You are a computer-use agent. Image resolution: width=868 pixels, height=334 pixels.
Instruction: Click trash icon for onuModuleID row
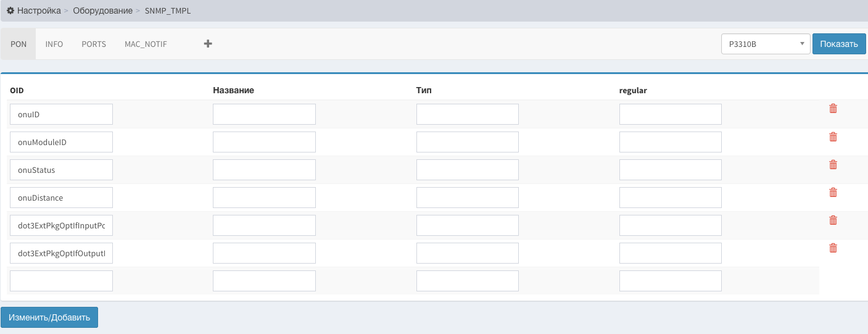pyautogui.click(x=833, y=136)
